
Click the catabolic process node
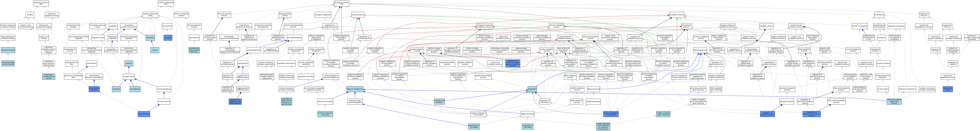click(767, 26)
